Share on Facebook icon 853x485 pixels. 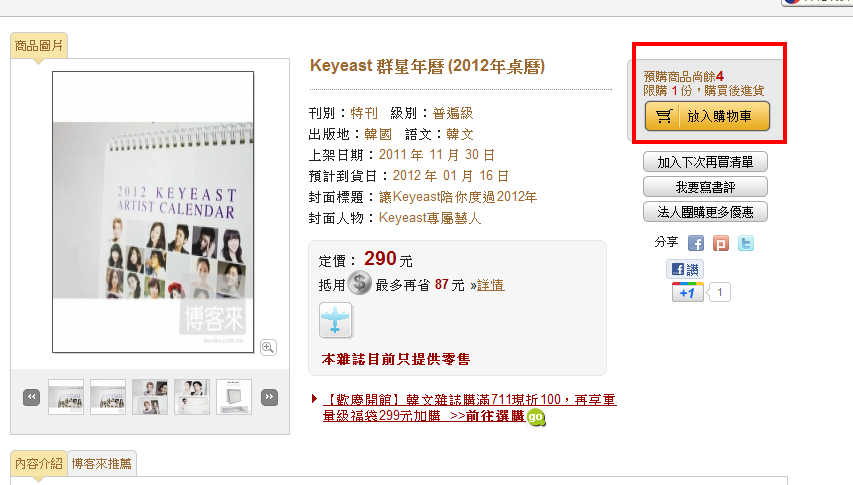point(696,243)
